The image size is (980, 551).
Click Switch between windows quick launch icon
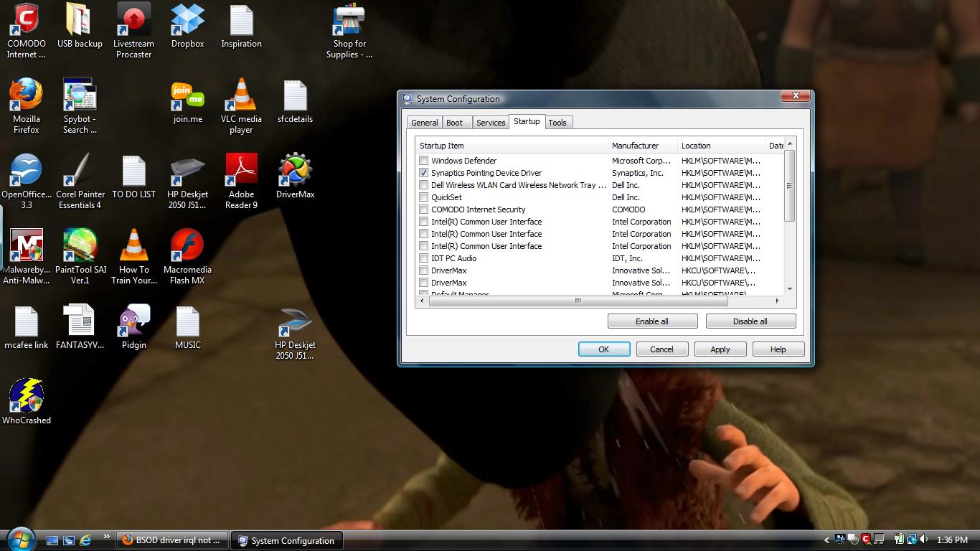click(69, 540)
